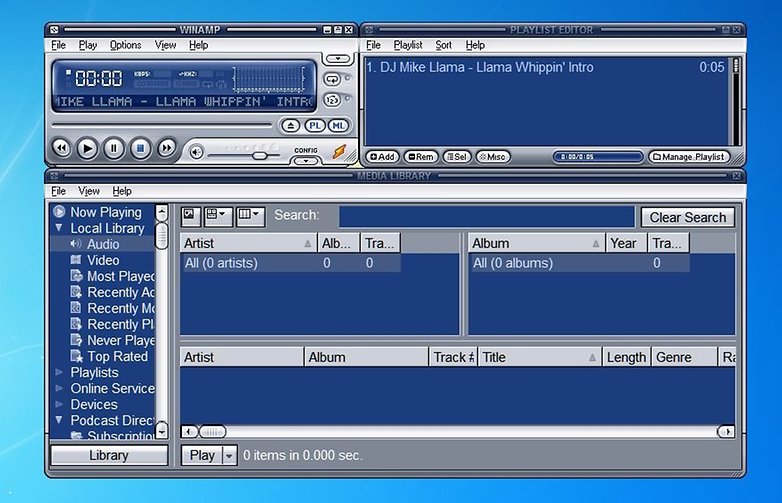This screenshot has width=782, height=503.
Task: Open the columns layout dropdown icon
Action: (x=250, y=216)
